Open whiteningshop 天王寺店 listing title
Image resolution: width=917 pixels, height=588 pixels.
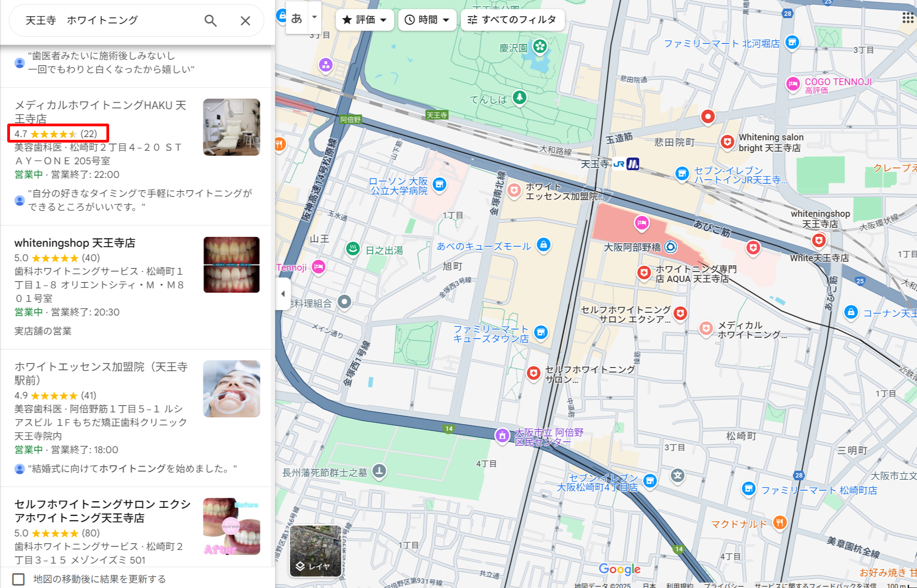[75, 243]
